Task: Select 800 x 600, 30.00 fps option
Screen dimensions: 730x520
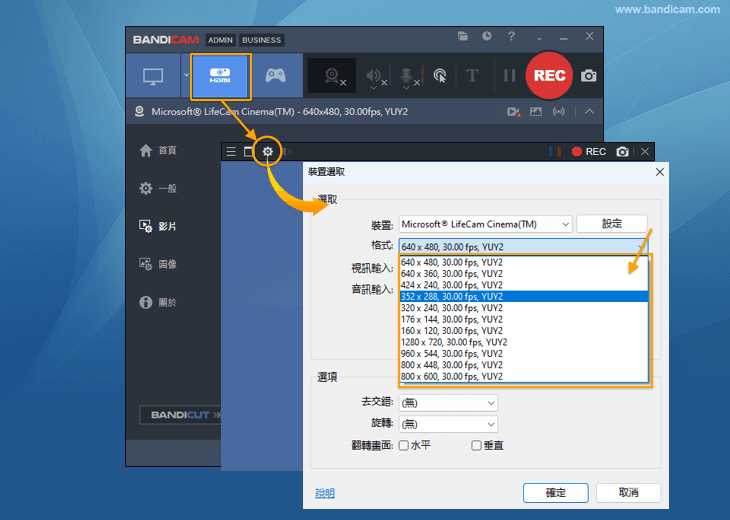Action: pos(524,377)
